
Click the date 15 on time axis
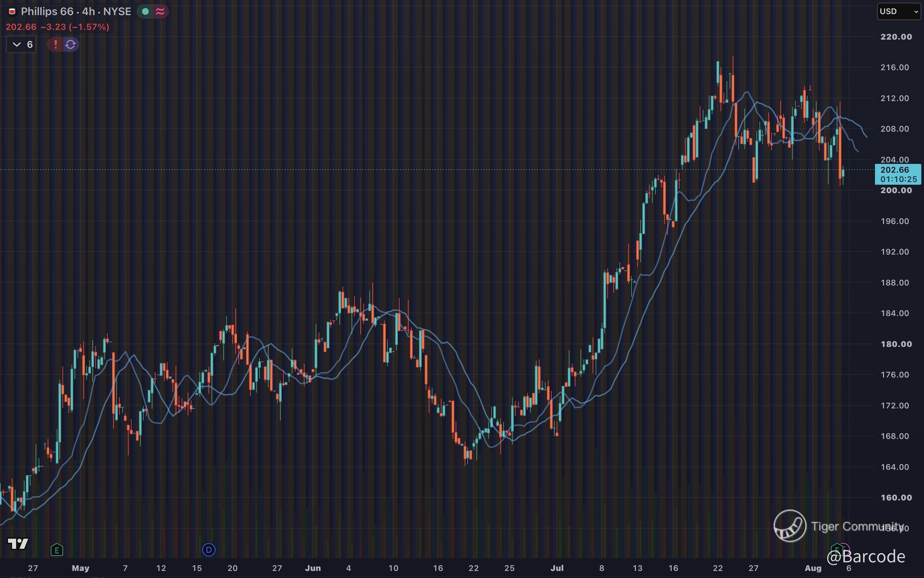coord(197,568)
